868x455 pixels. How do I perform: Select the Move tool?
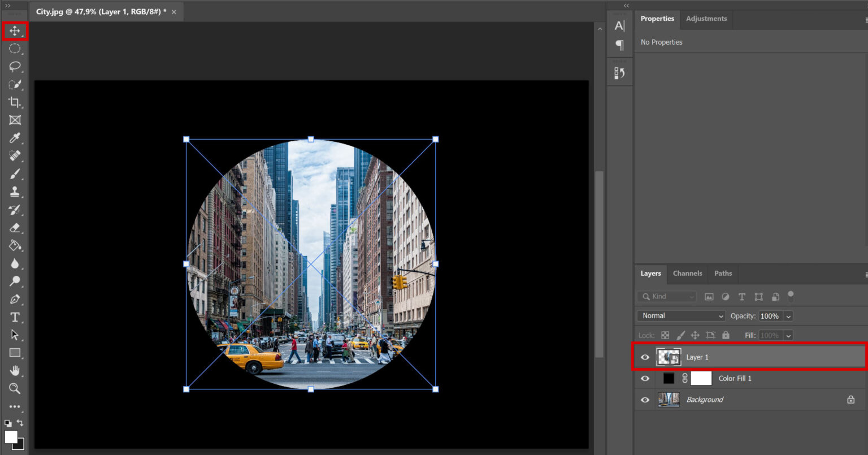coord(15,31)
